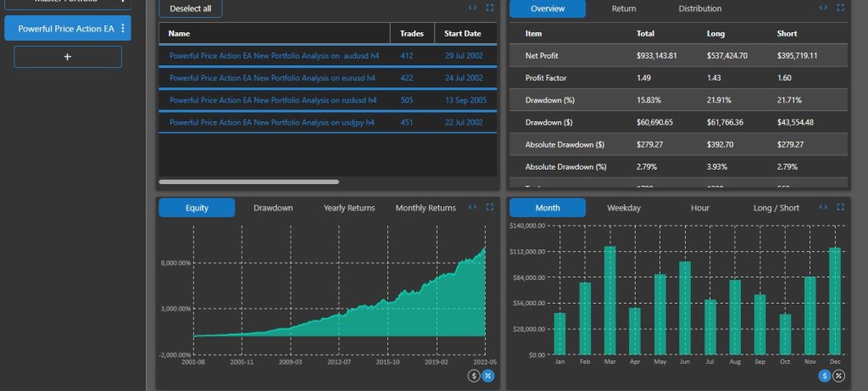Click the embed code icon in Equity chart panel

click(473, 207)
